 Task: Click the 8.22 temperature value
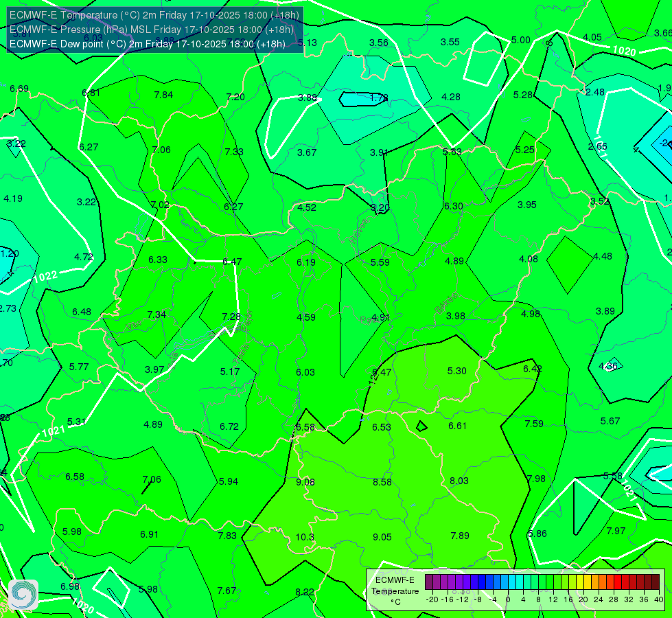click(305, 592)
